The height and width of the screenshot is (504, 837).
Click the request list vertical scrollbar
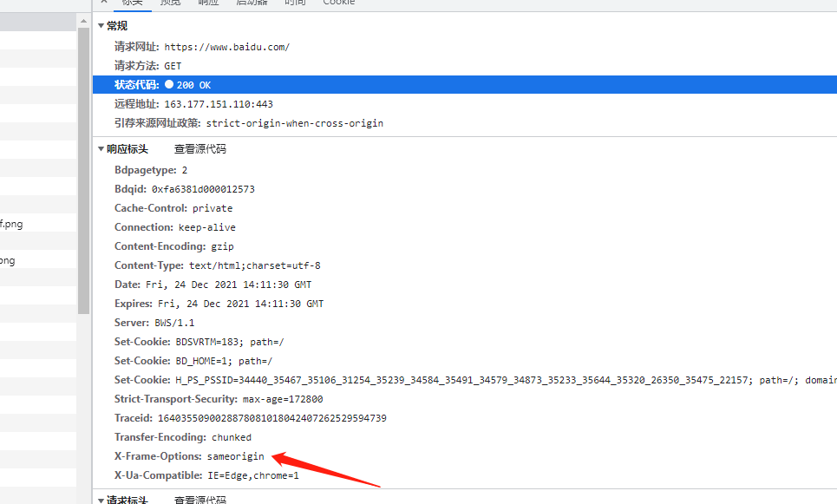point(83,173)
